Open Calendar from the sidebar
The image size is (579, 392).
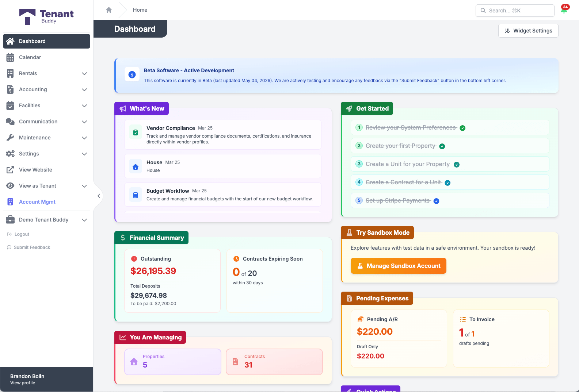(x=46, y=57)
